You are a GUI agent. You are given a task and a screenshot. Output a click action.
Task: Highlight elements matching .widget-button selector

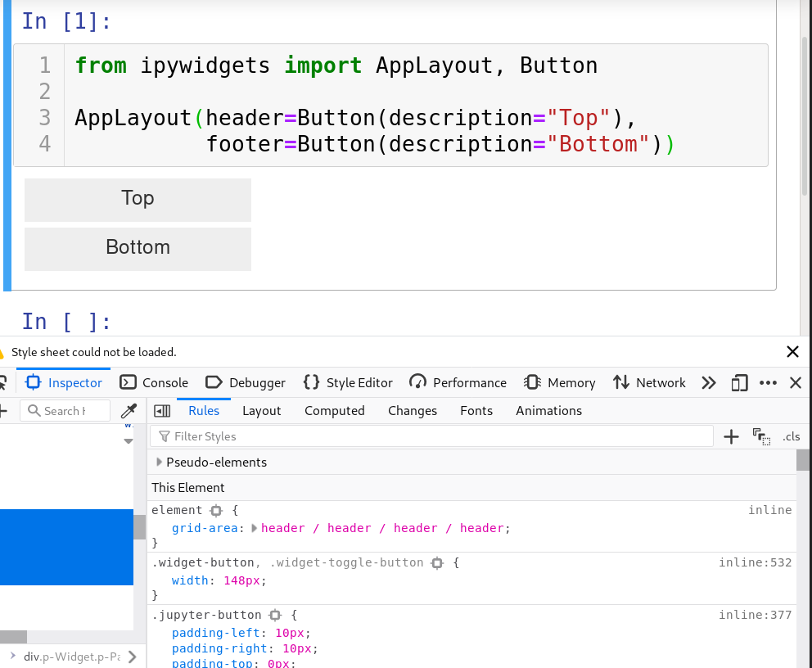point(437,563)
